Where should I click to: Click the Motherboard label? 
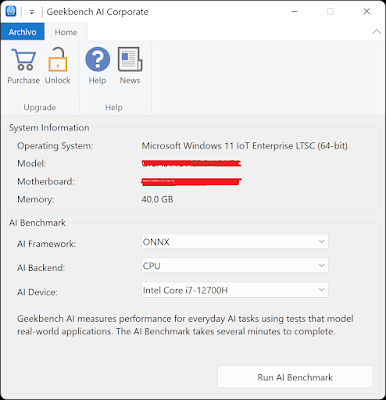(46, 181)
